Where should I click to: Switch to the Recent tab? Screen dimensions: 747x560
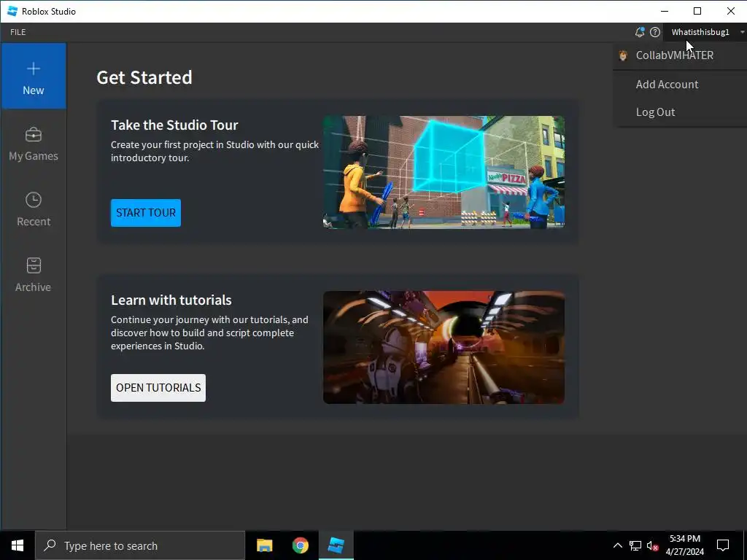pyautogui.click(x=34, y=209)
